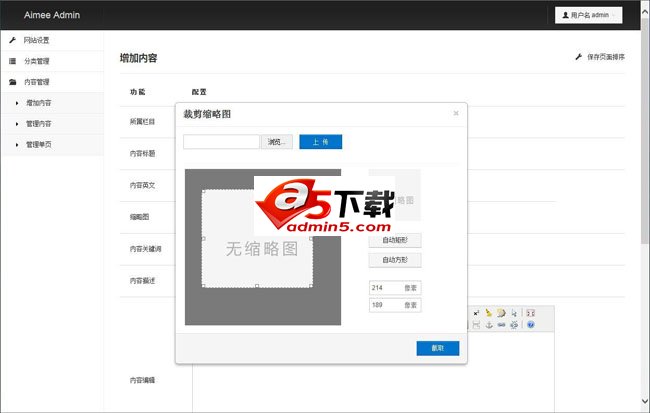This screenshot has width=650, height=413.
Task: Close the 裁剪缩略图 dialog with the X
Action: click(456, 113)
